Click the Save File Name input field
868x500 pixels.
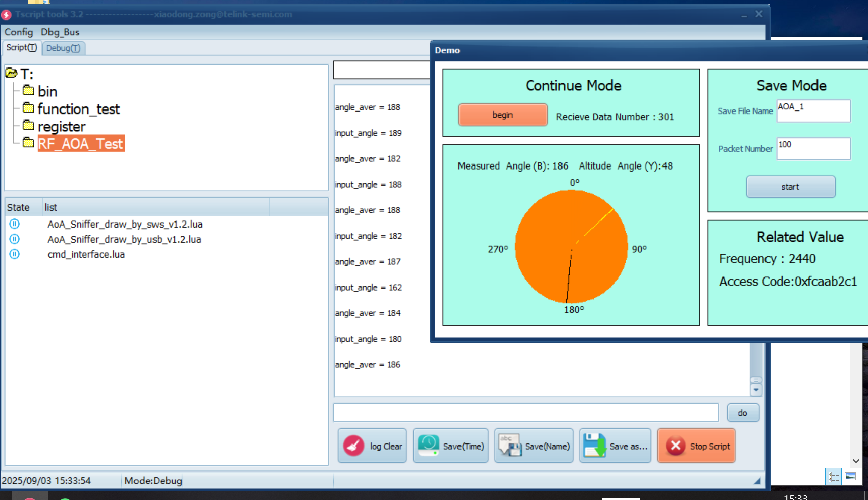(x=813, y=111)
